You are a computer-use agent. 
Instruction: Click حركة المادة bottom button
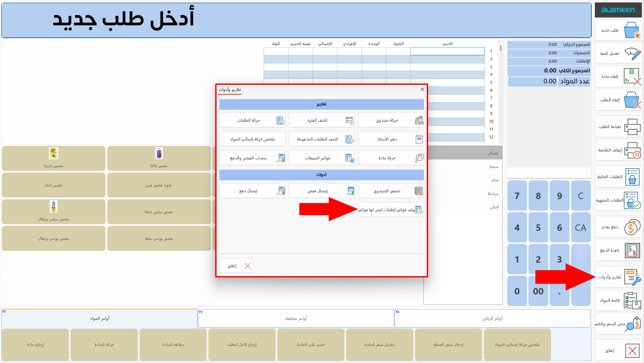(x=104, y=344)
